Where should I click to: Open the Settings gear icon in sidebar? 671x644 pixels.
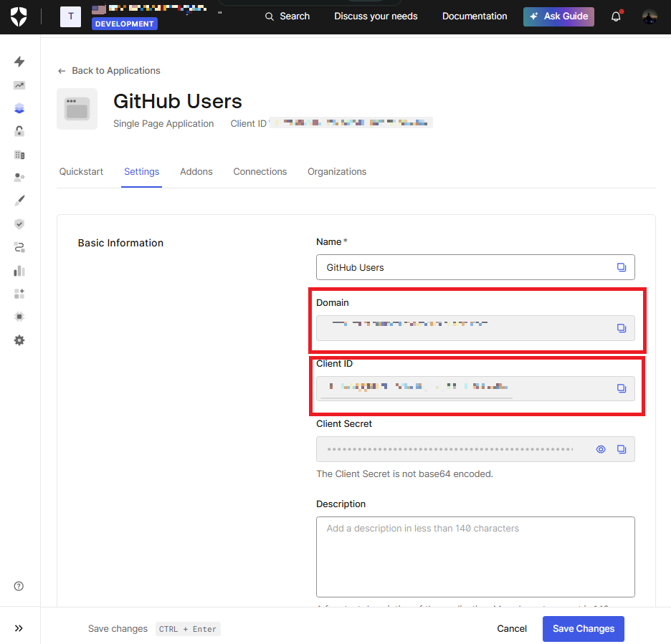click(x=19, y=340)
